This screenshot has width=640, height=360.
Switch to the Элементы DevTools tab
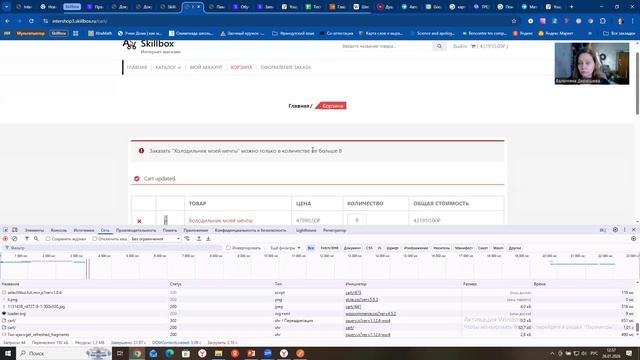point(34,230)
